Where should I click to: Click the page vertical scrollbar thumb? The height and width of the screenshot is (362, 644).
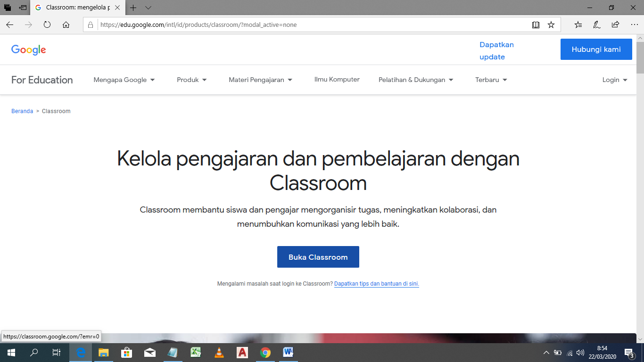tap(640, 58)
